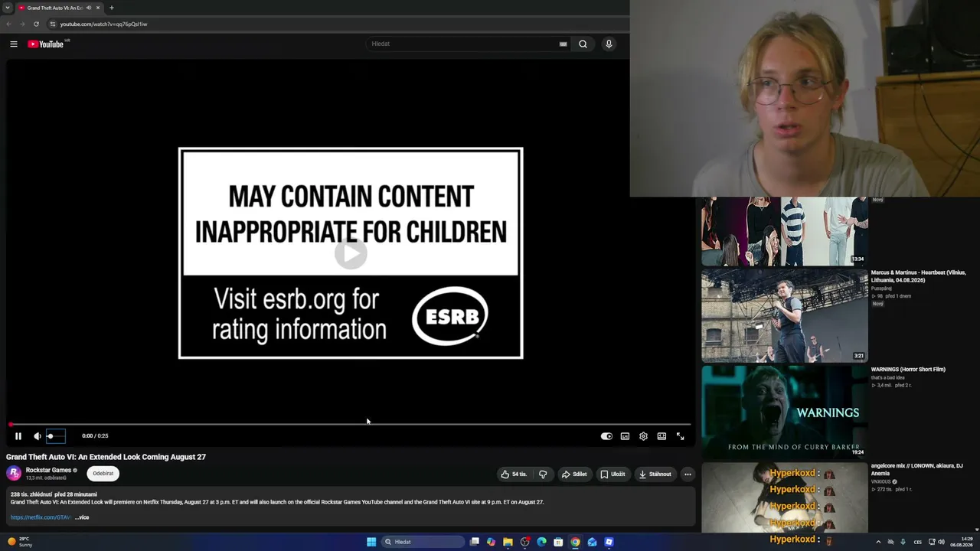Viewport: 980px width, 551px height.
Task: Switch to theater mode
Action: (661, 436)
